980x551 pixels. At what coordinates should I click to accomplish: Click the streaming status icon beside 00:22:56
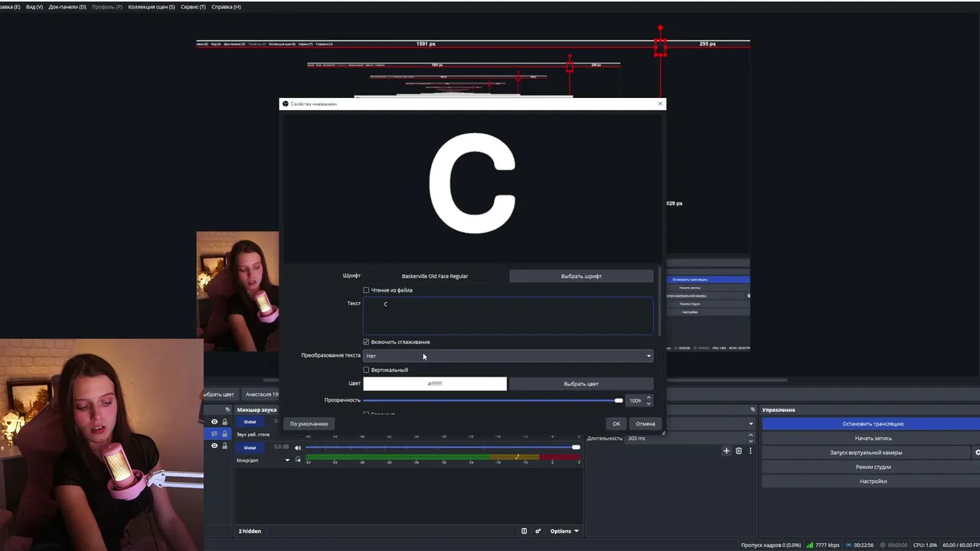point(848,545)
